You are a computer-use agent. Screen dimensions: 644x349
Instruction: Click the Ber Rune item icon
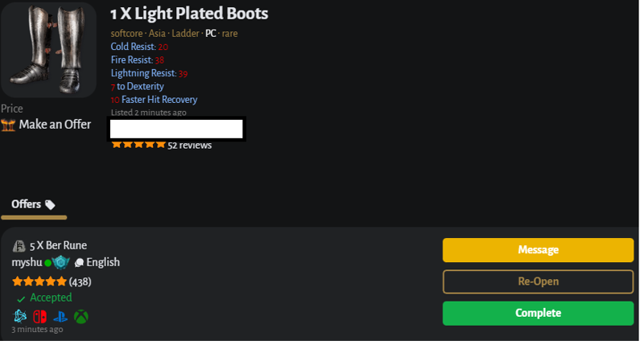tap(19, 245)
